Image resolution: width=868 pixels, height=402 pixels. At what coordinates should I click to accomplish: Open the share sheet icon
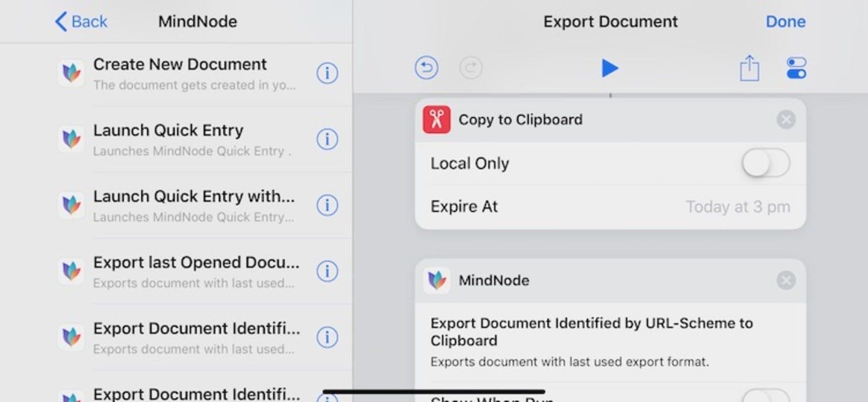[749, 68]
